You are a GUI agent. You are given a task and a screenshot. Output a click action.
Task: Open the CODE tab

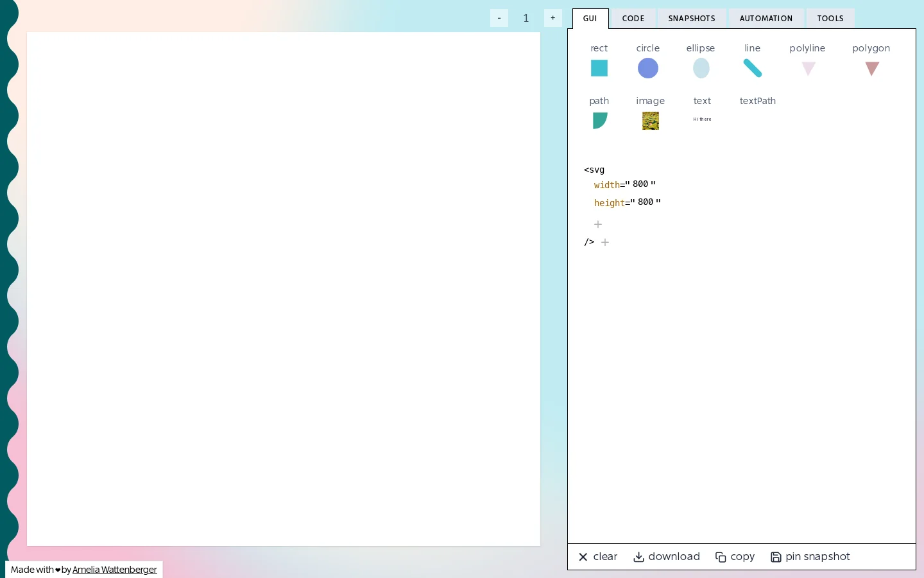[633, 19]
